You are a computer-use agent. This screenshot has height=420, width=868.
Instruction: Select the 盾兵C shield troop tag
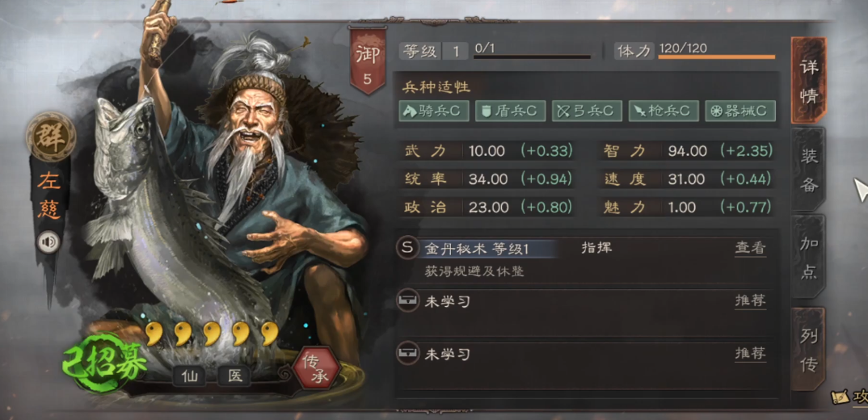point(510,111)
